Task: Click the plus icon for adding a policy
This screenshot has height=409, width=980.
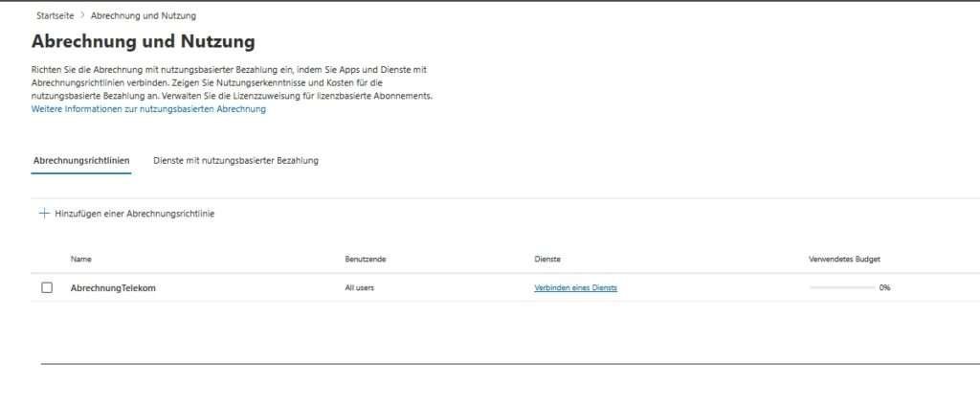Action: click(x=43, y=214)
